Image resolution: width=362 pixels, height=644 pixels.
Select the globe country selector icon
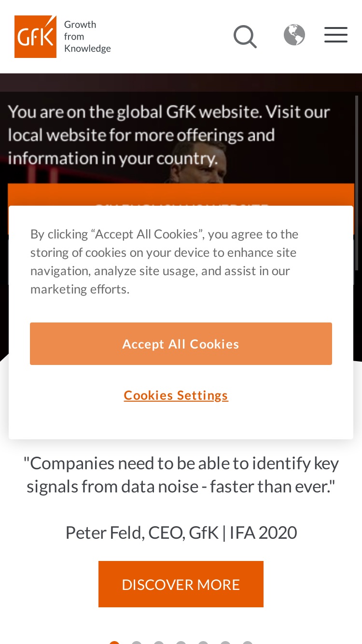pyautogui.click(x=294, y=35)
